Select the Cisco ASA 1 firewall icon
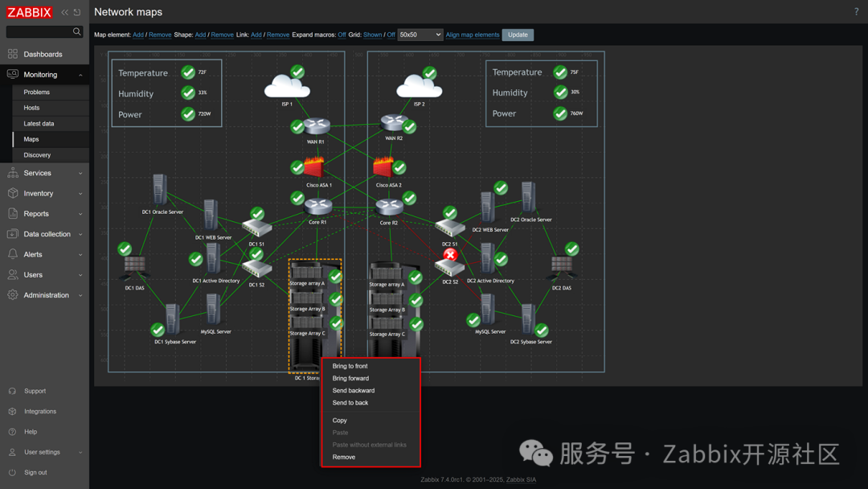868x489 pixels. coord(313,167)
